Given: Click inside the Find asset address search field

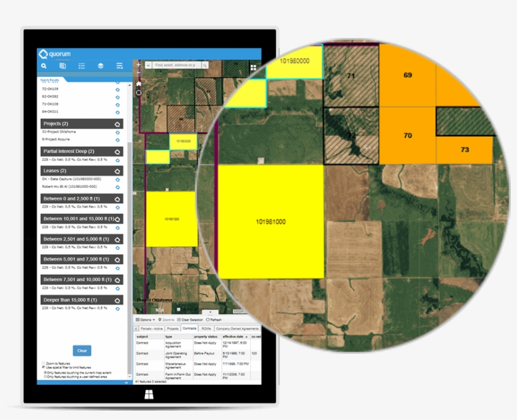Looking at the screenshot, I should pos(178,64).
